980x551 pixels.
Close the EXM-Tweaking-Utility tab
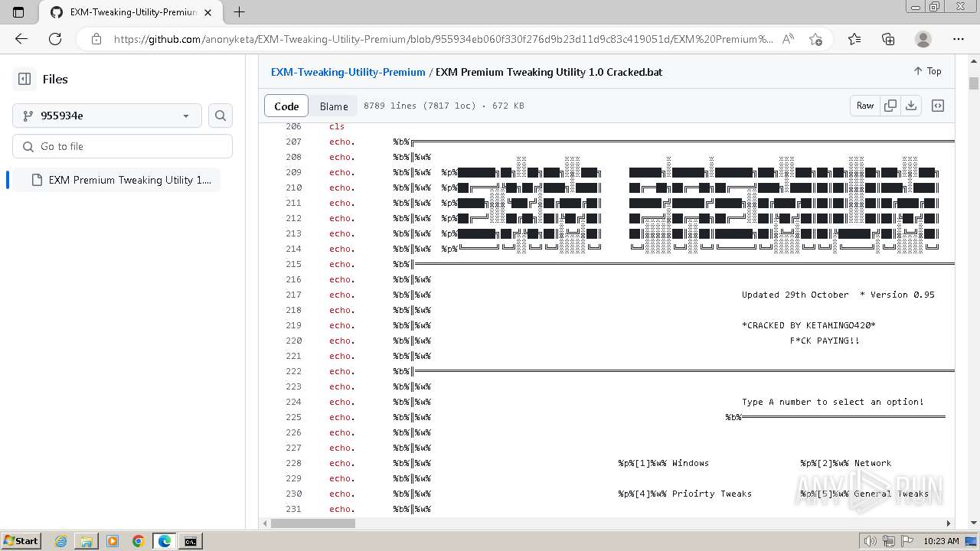click(208, 12)
